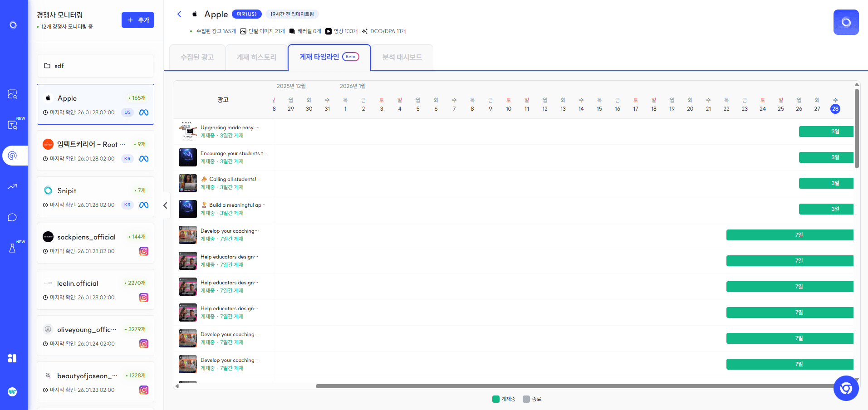
Task: Open the NEW library search sidebar icon
Action: [13, 125]
